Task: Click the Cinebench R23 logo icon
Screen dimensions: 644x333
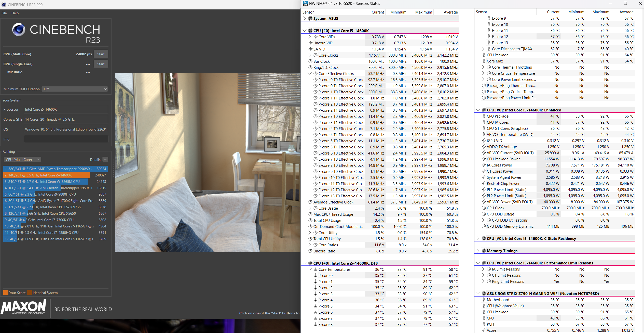Action: point(19,30)
